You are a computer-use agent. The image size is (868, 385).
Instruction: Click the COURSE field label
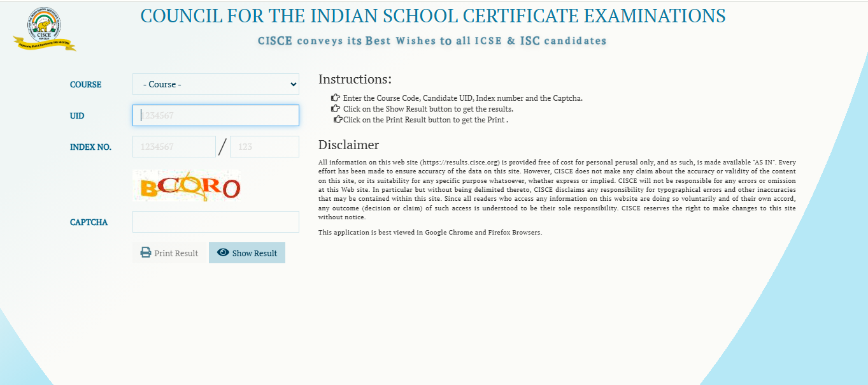pos(85,84)
